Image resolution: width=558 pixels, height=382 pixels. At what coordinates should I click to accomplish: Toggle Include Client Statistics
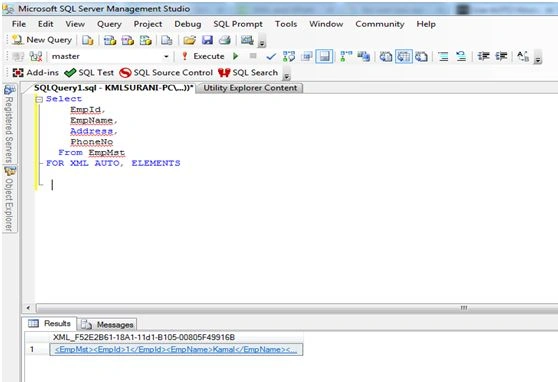point(364,56)
